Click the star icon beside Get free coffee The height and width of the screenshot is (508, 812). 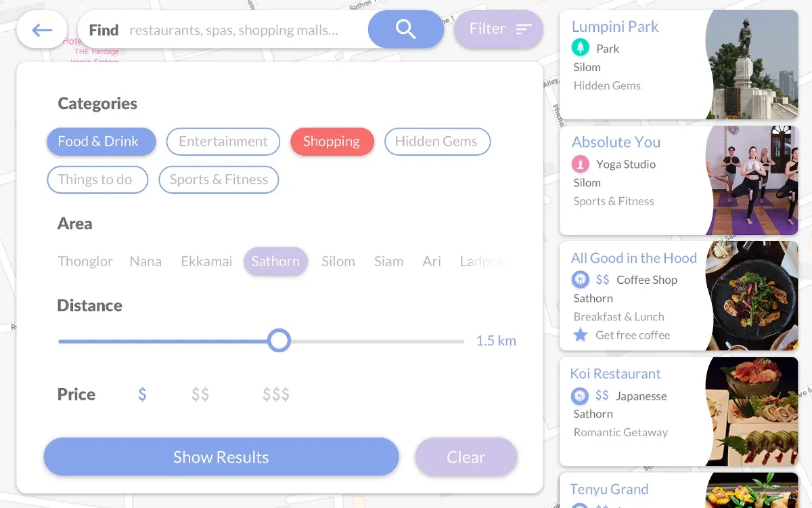[x=580, y=335]
